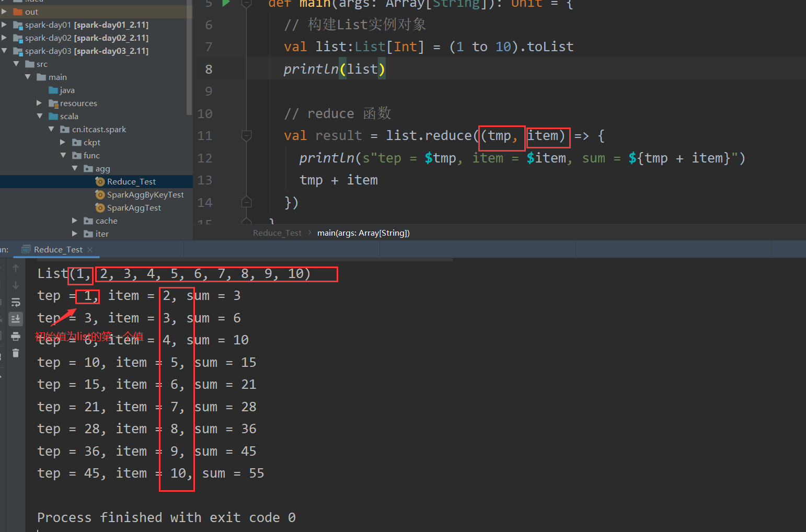Collapse the spark-day03 module
Screen dimensions: 806x532
point(4,51)
